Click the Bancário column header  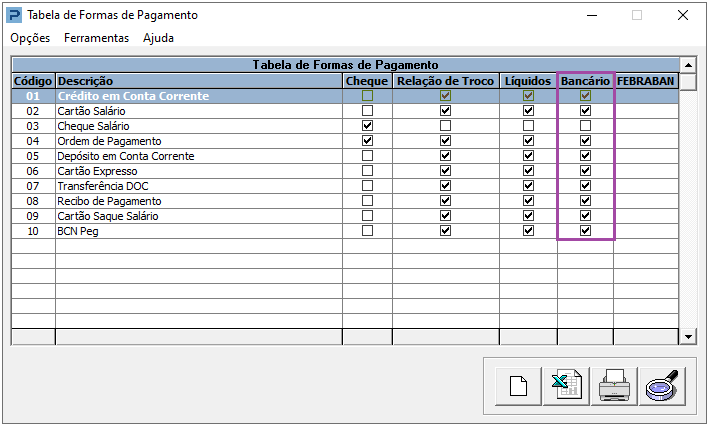click(x=585, y=81)
